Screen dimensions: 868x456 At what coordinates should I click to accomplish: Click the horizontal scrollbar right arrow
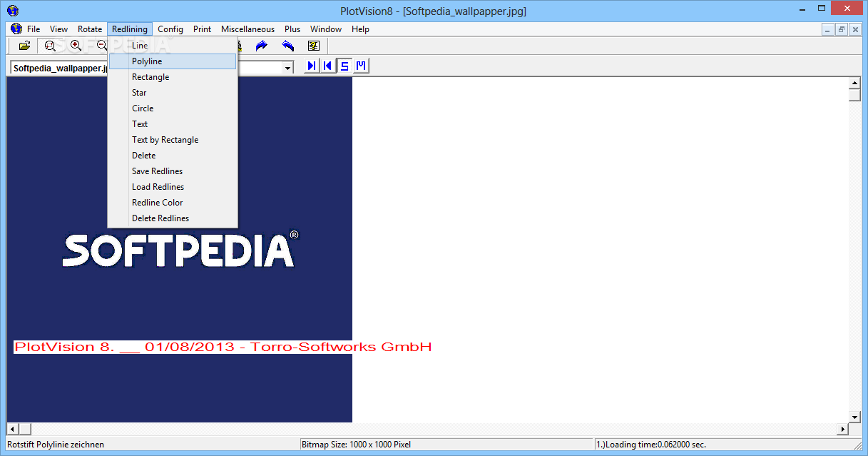(x=843, y=429)
